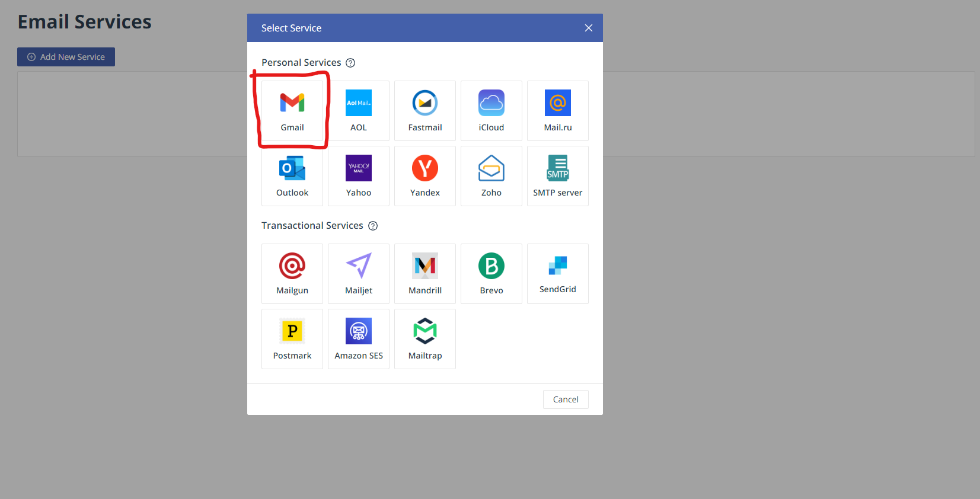Cancel the service selection
This screenshot has height=499, width=980.
pyautogui.click(x=566, y=399)
